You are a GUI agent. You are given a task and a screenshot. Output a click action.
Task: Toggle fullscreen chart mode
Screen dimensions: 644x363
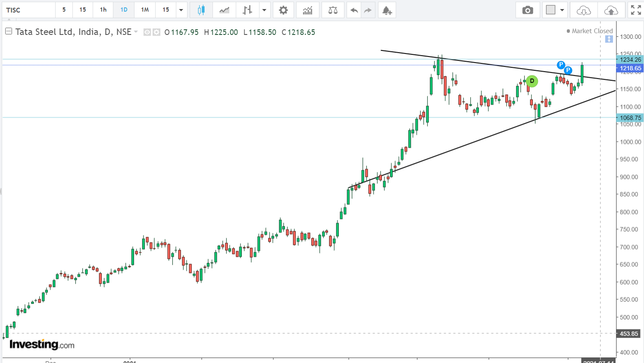click(x=636, y=10)
